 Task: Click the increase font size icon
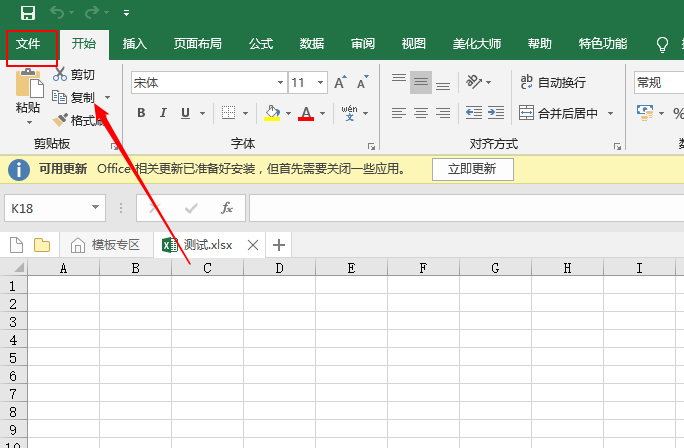click(x=340, y=82)
